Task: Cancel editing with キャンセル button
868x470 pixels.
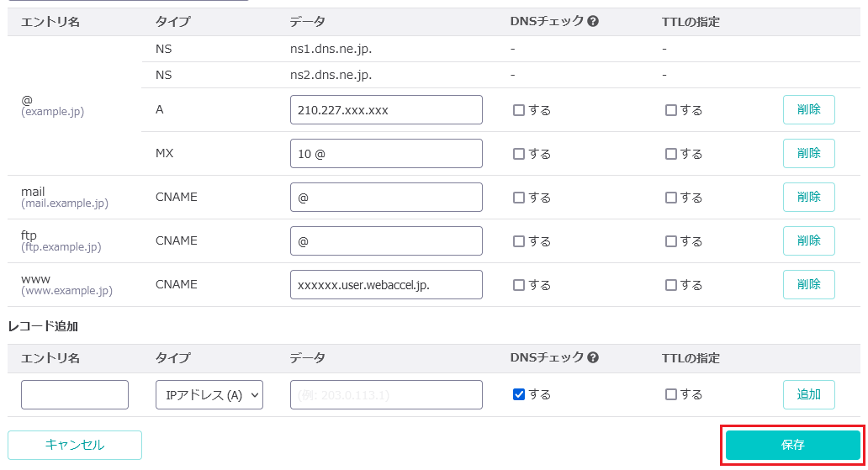Action: coord(75,445)
